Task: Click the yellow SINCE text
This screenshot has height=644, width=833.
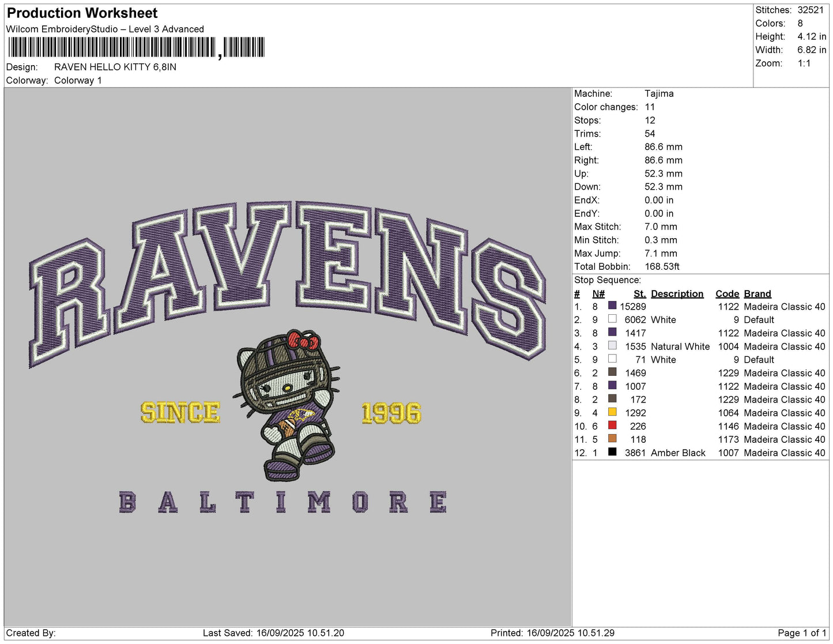Action: [x=180, y=412]
